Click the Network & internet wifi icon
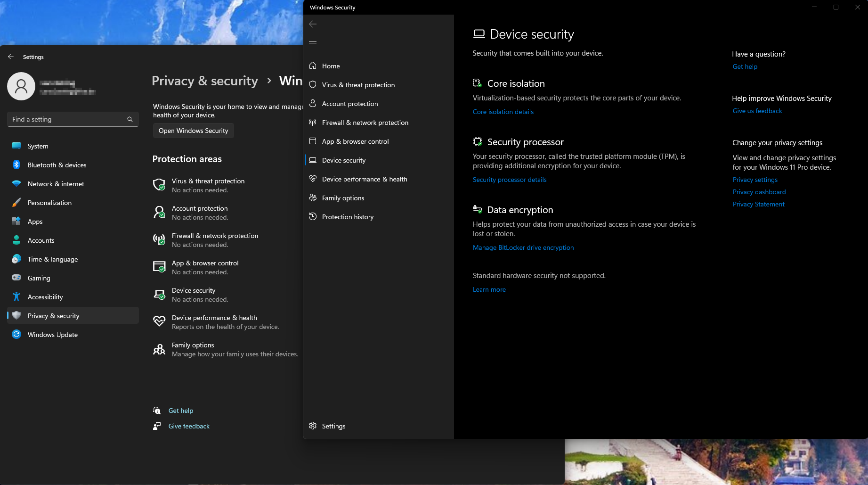868x485 pixels. pos(16,183)
